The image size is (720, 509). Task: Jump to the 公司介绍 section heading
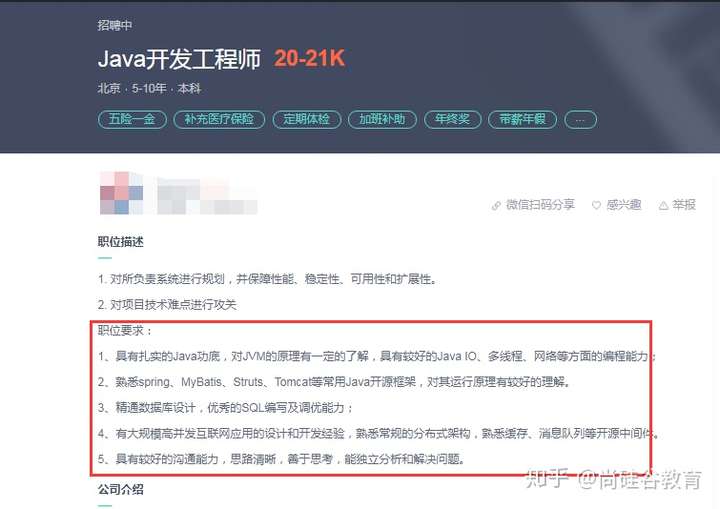coord(120,489)
